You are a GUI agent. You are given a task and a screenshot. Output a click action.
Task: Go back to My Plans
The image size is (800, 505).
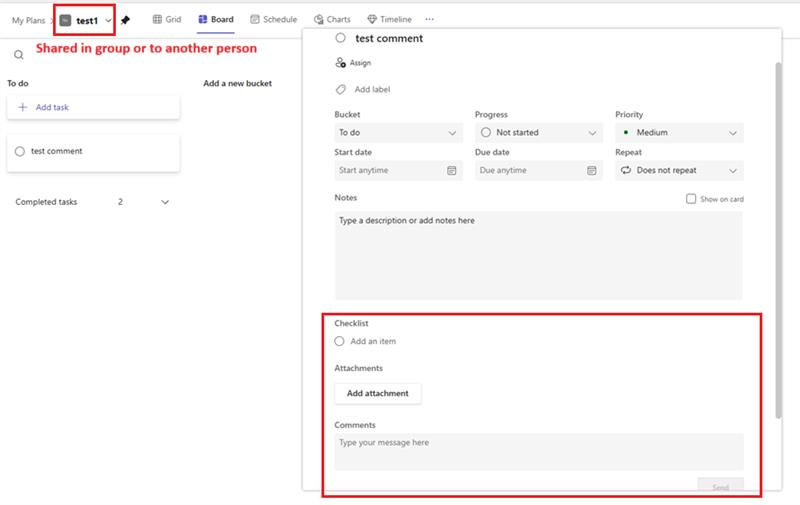point(29,20)
